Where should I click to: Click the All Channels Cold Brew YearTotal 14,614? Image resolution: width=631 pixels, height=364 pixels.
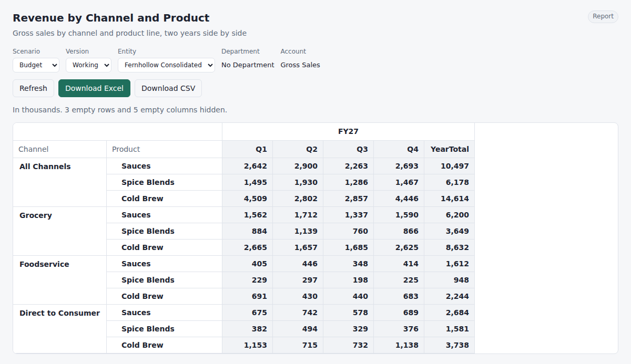(x=450, y=199)
